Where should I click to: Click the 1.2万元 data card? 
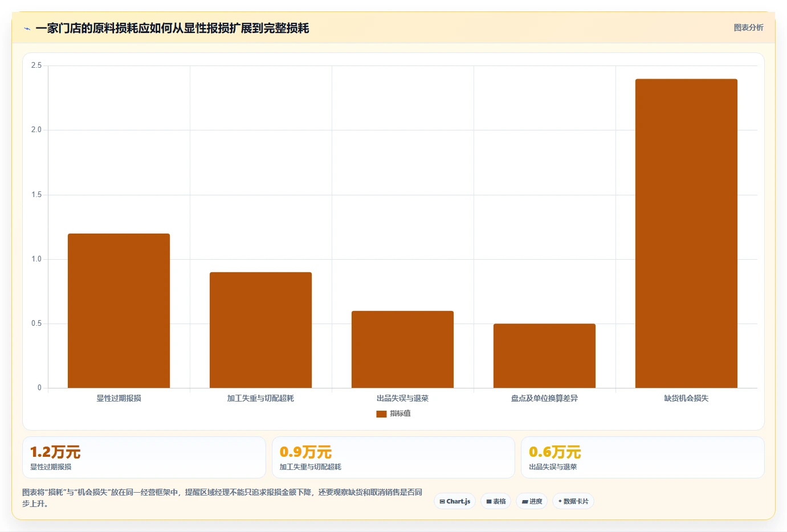pyautogui.click(x=144, y=457)
